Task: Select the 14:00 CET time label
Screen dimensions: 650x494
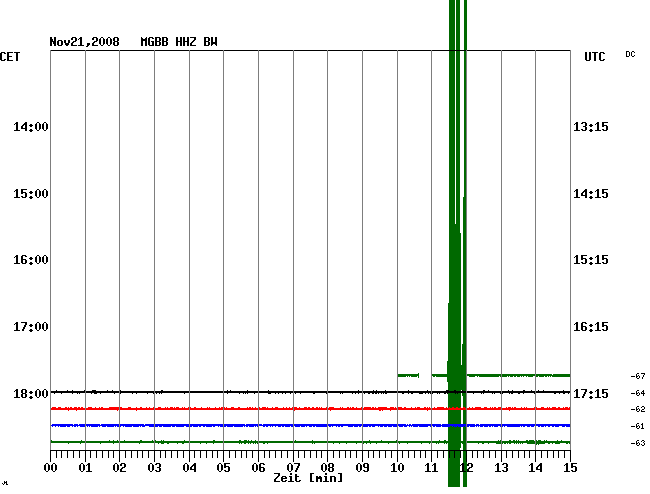Action: point(31,127)
